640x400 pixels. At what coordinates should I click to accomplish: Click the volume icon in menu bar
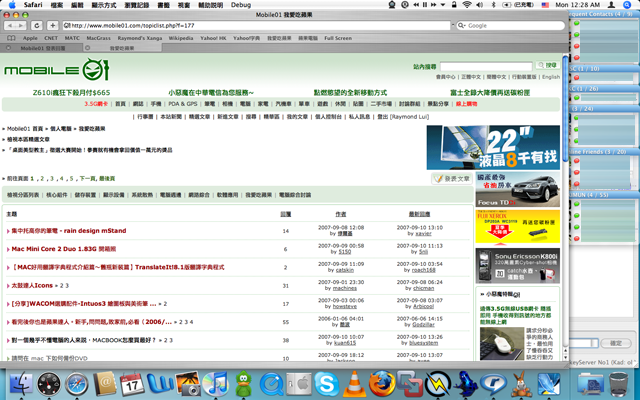point(480,5)
